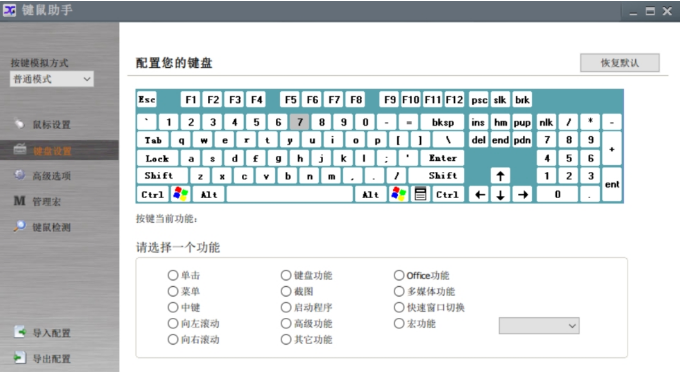Select the 宏功能 radio button

399,323
